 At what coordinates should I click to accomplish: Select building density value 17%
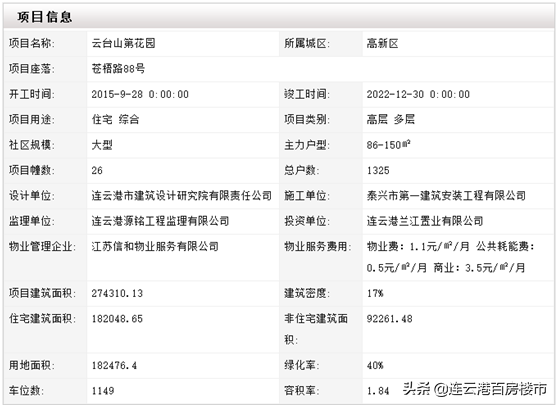pos(375,294)
